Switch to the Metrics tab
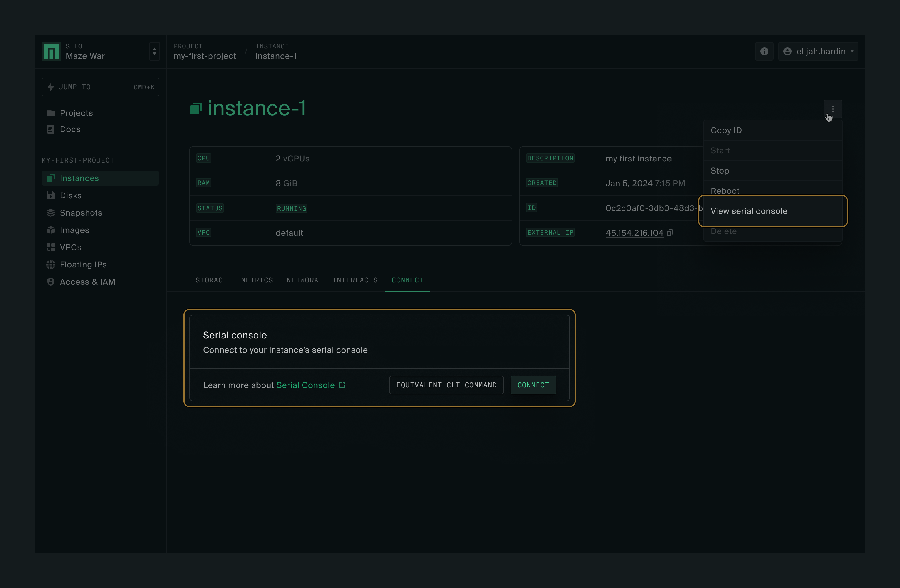Viewport: 900px width, 588px height. [257, 280]
